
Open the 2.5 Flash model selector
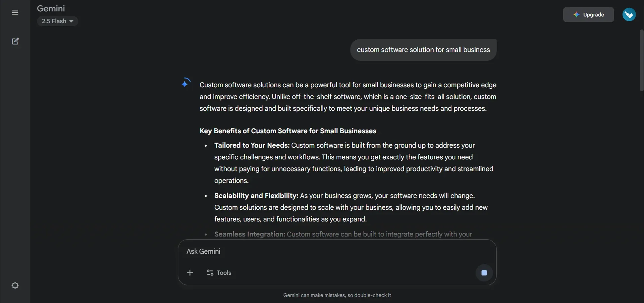click(x=57, y=21)
